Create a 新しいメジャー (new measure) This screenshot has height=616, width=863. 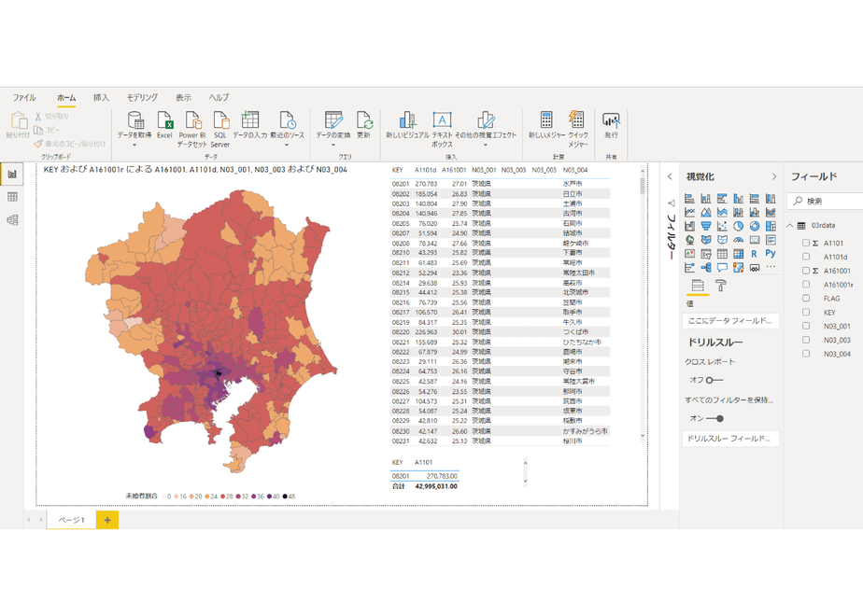[546, 125]
